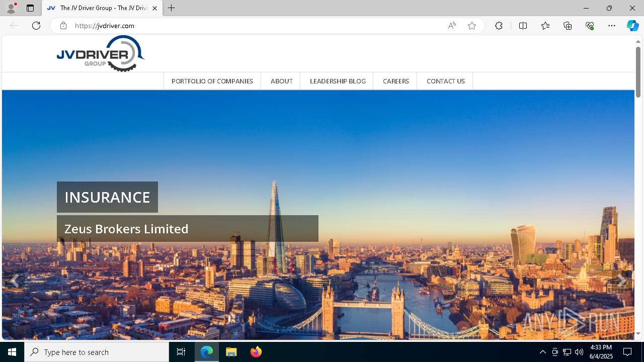644x362 pixels.
Task: Open Contact Us page
Action: click(x=446, y=81)
